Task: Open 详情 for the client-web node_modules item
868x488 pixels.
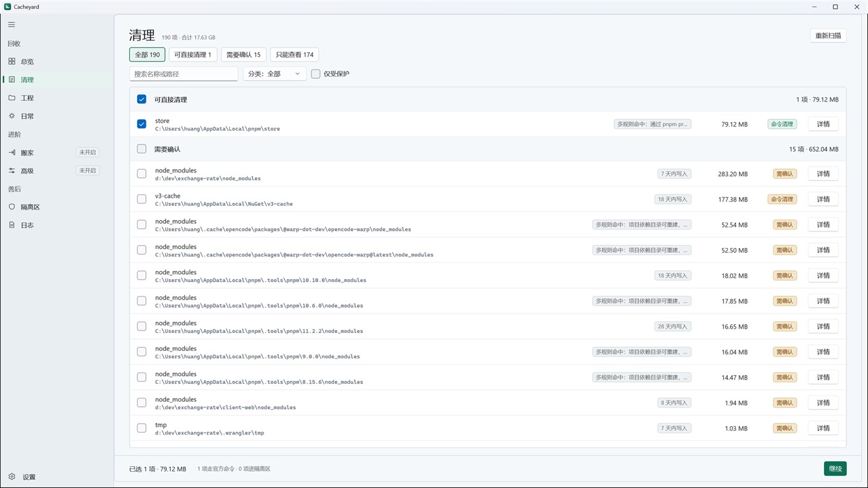Action: pos(823,402)
